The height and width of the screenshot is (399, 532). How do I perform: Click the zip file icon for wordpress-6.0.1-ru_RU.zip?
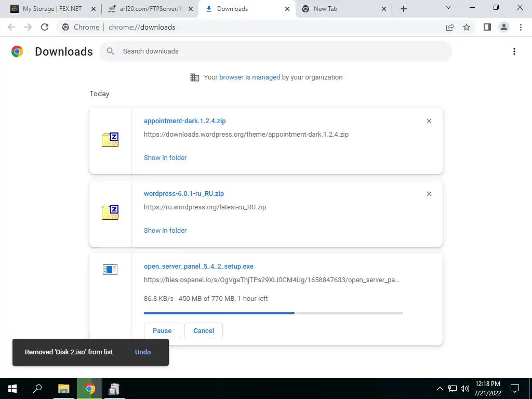(110, 212)
